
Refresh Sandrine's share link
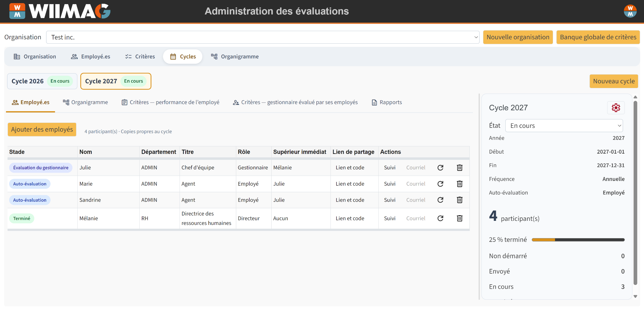tap(440, 200)
